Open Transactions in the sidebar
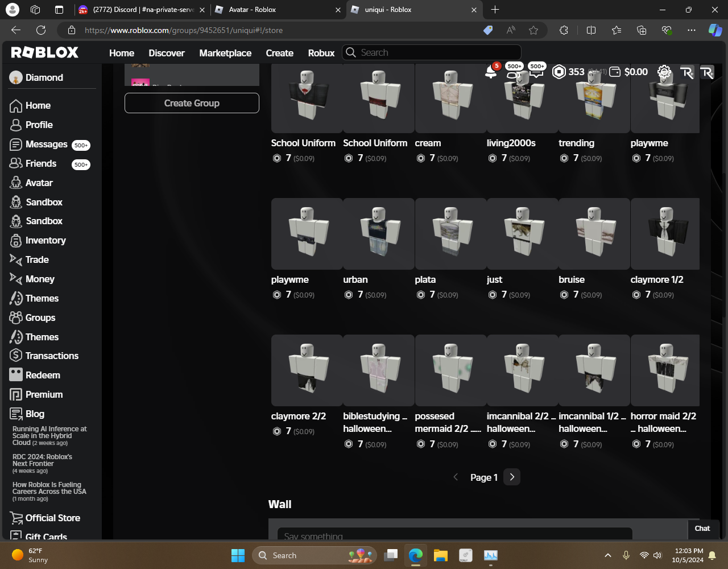 click(x=52, y=356)
